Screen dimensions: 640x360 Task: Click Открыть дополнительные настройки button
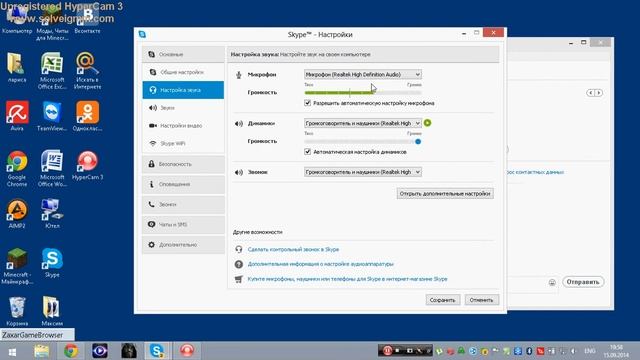tap(445, 193)
